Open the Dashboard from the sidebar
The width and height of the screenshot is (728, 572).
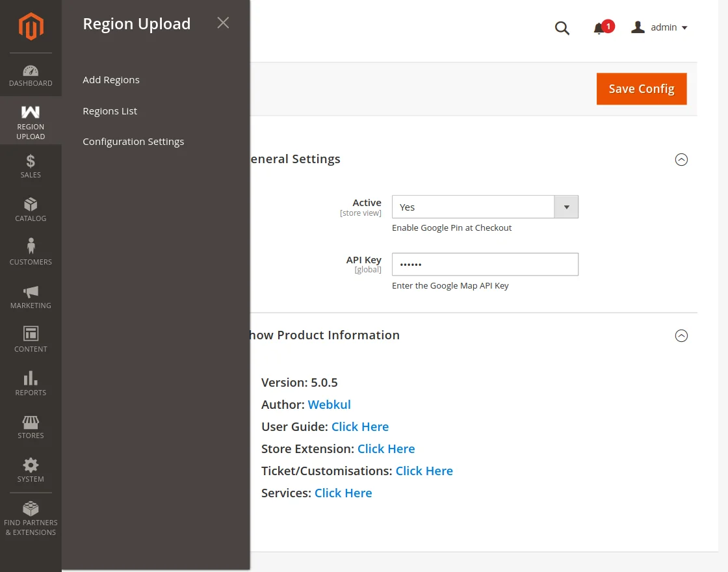(x=31, y=75)
